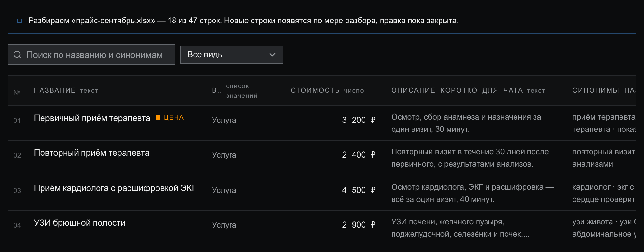Click the СТОИМОСТЬ column header
The image size is (644, 252).
tap(315, 90)
